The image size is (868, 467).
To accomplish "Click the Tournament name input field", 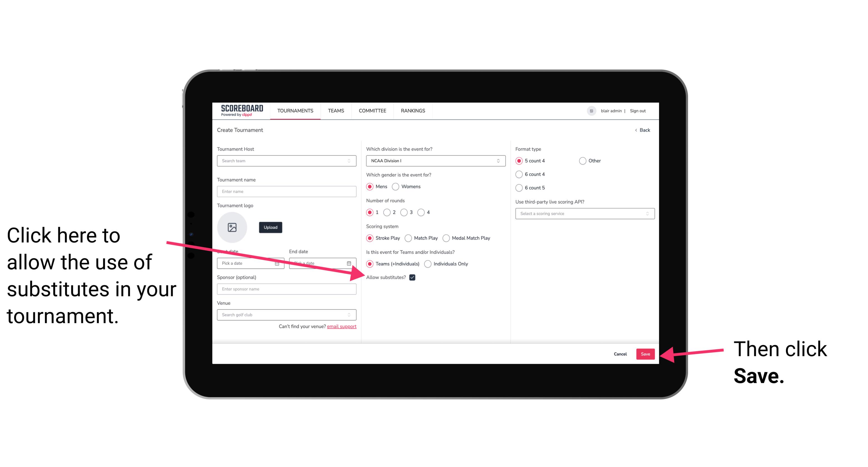I will (x=287, y=191).
